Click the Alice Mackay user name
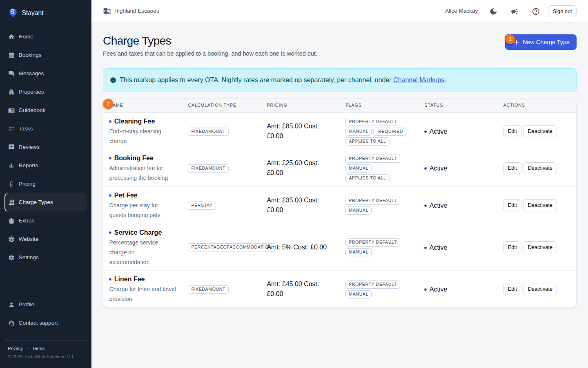The height and width of the screenshot is (368, 588). click(x=461, y=11)
